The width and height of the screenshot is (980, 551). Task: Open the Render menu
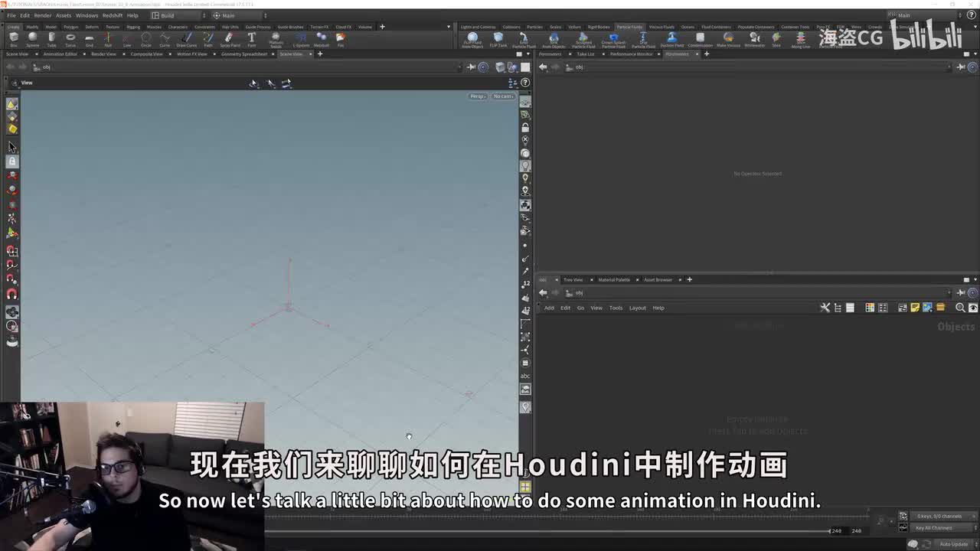coord(43,15)
